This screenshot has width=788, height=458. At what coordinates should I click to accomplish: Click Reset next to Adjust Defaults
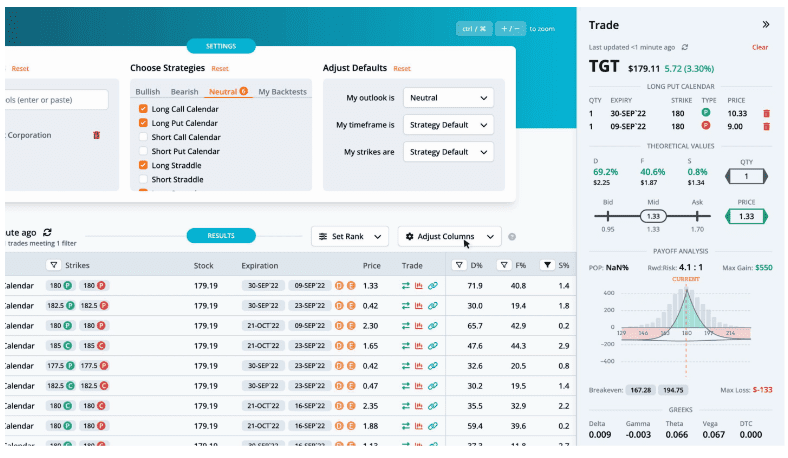point(402,69)
